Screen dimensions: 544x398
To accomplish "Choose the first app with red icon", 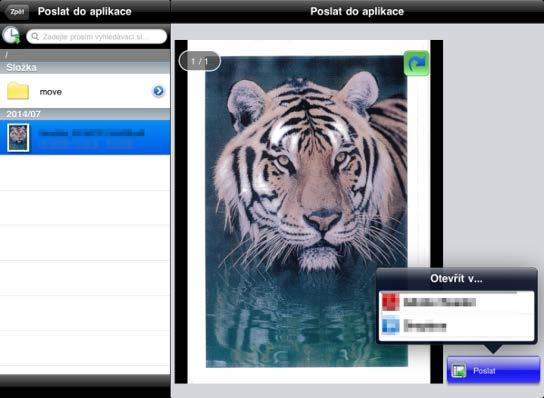I will [457, 303].
